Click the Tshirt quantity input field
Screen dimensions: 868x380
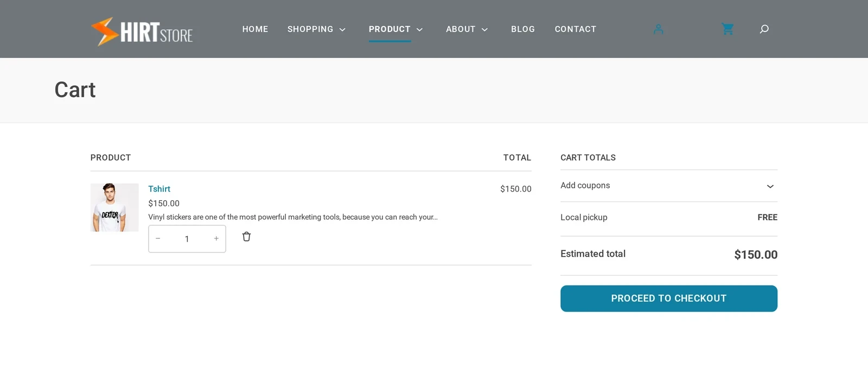pyautogui.click(x=187, y=239)
